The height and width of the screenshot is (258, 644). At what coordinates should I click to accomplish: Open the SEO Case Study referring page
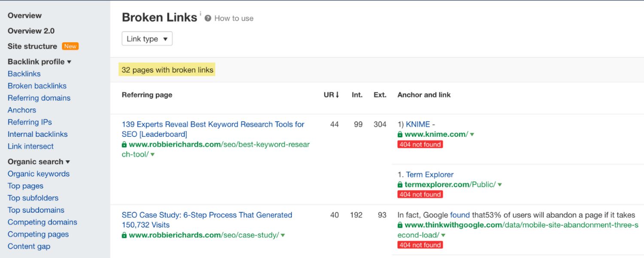(x=207, y=215)
